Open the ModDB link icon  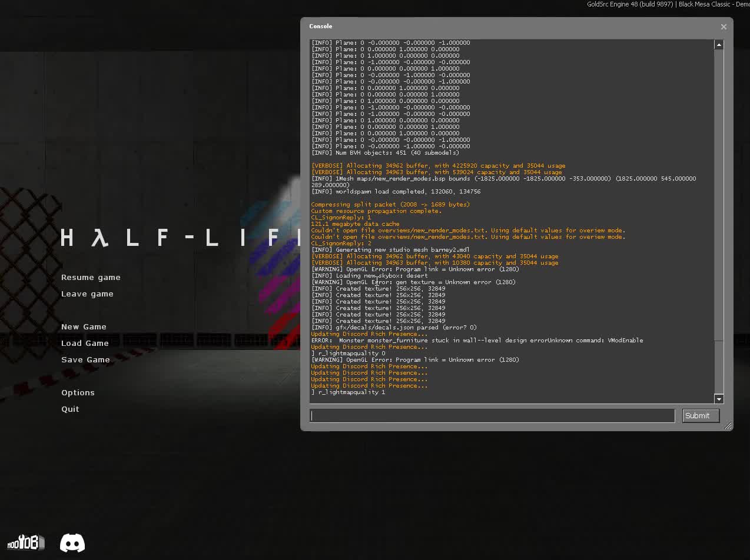(x=25, y=542)
